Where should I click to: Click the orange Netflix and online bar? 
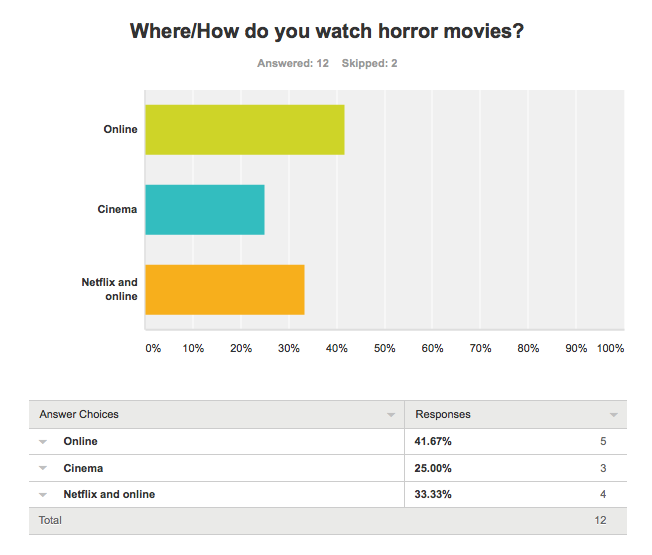click(x=225, y=290)
